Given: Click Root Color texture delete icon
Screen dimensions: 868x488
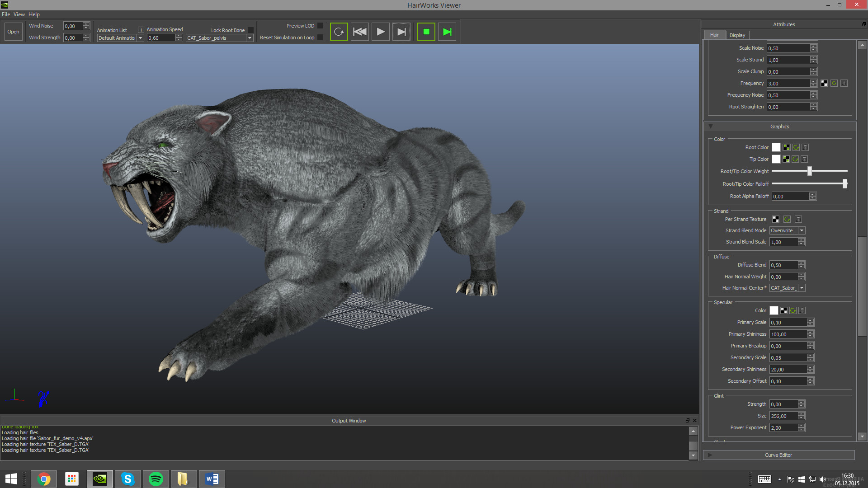Looking at the screenshot, I should coord(806,147).
